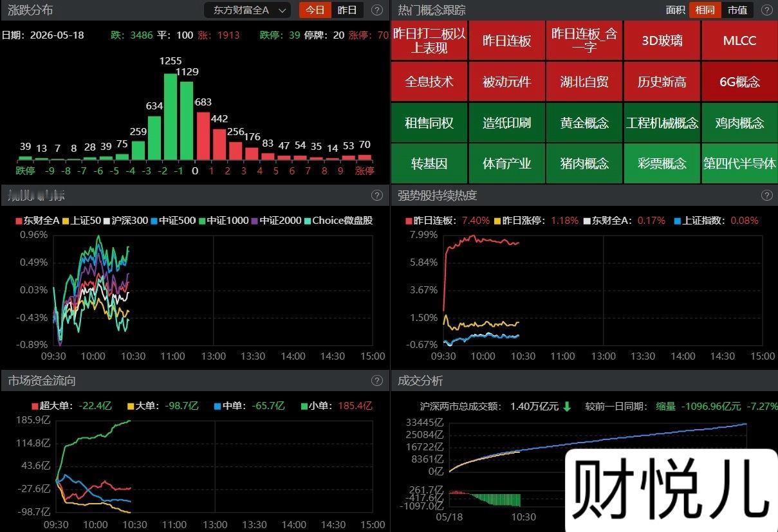778x532 pixels.
Task: Toggle 昨日连板 series in heat legend
Action: click(x=448, y=221)
